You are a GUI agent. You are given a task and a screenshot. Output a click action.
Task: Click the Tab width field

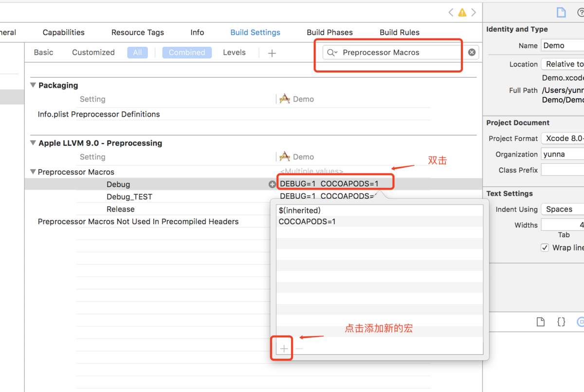tap(563, 225)
